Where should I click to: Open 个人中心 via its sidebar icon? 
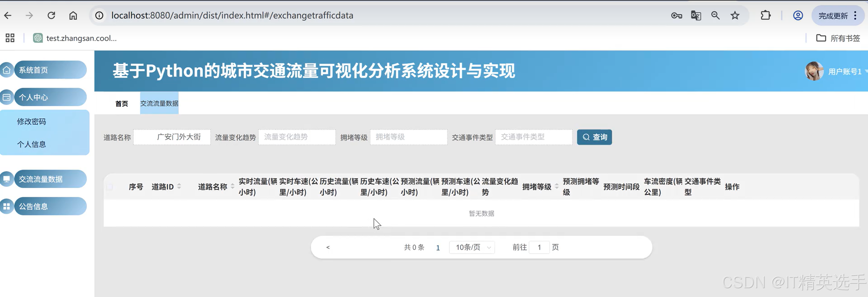(x=7, y=97)
